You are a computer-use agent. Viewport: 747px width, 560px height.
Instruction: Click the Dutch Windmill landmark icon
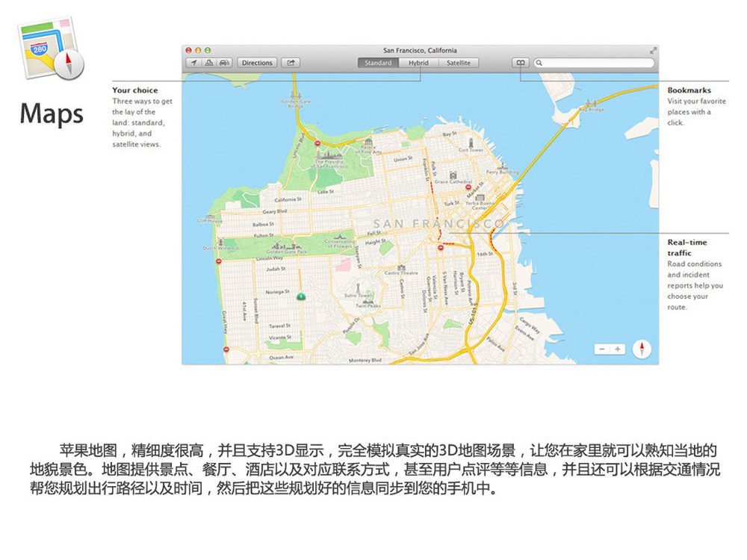[220, 241]
